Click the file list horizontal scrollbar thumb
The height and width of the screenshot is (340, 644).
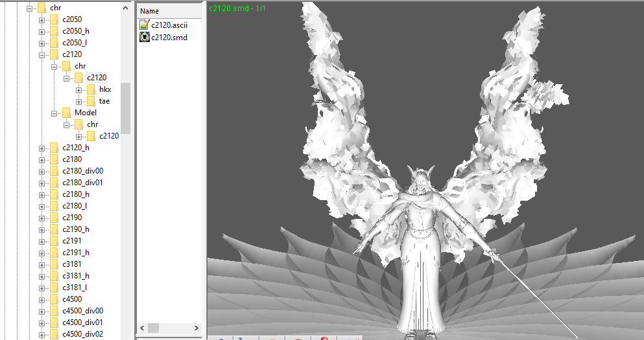coord(153,328)
